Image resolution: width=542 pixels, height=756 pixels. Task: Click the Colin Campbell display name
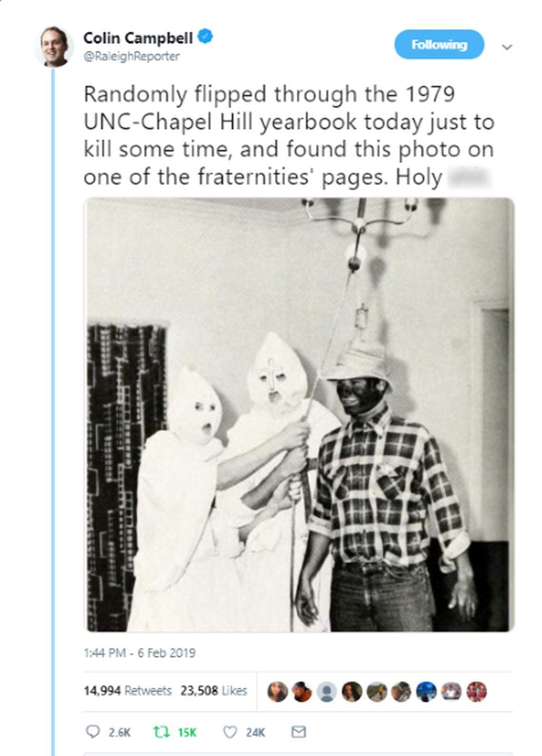pos(138,38)
